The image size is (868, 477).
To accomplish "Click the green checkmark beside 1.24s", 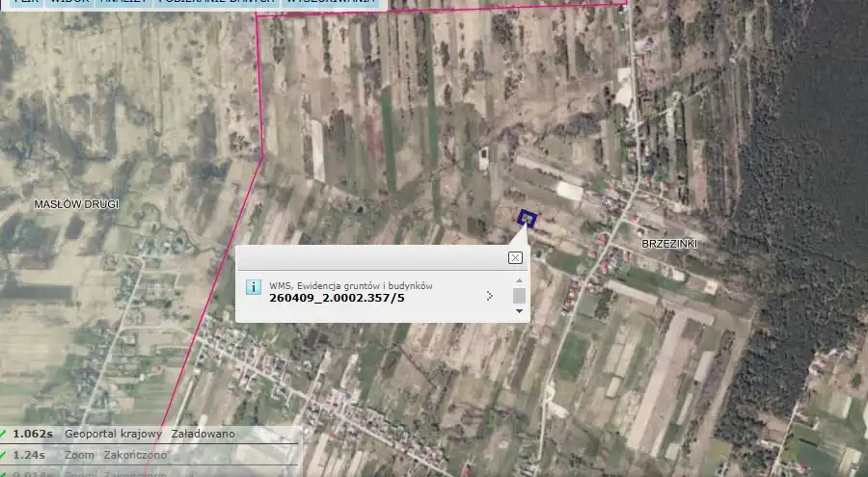I will coord(5,455).
